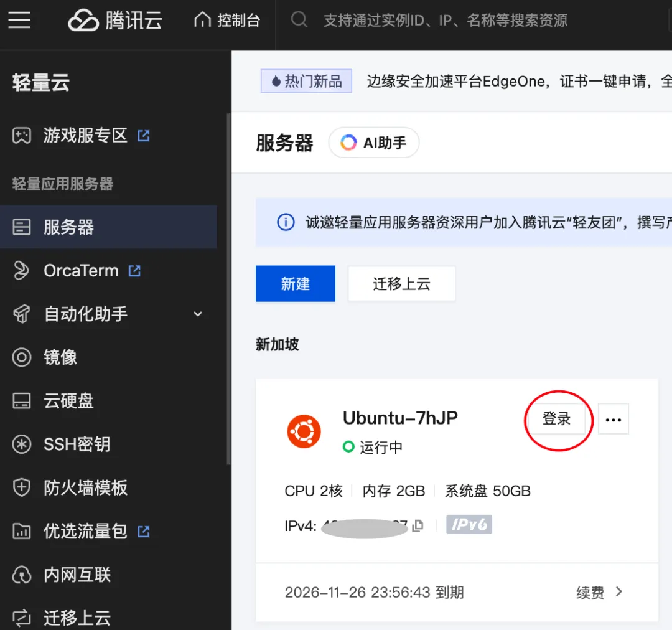Screen dimensions: 672x630
Task: Click the IPv6 badge
Action: (x=469, y=525)
